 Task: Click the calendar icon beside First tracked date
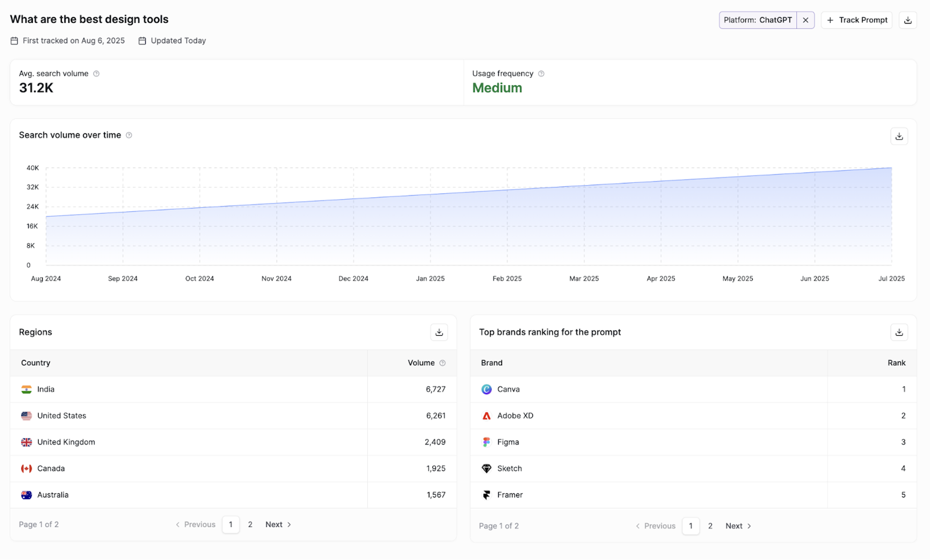point(15,41)
